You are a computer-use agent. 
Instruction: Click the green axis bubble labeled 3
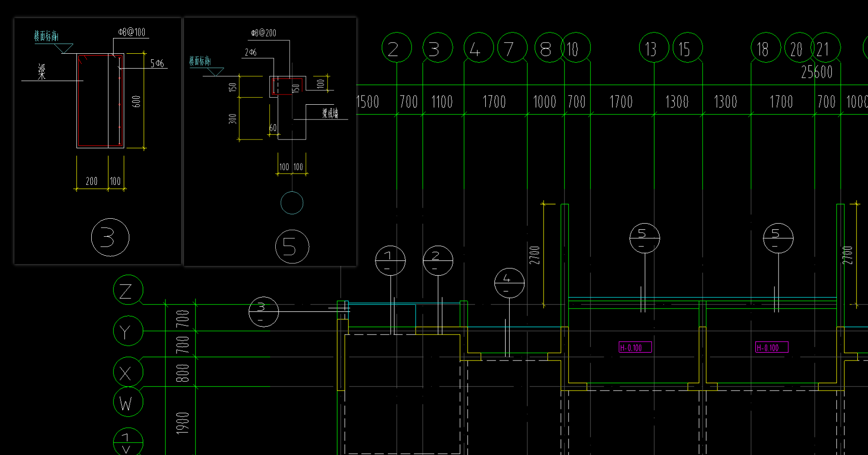(437, 47)
